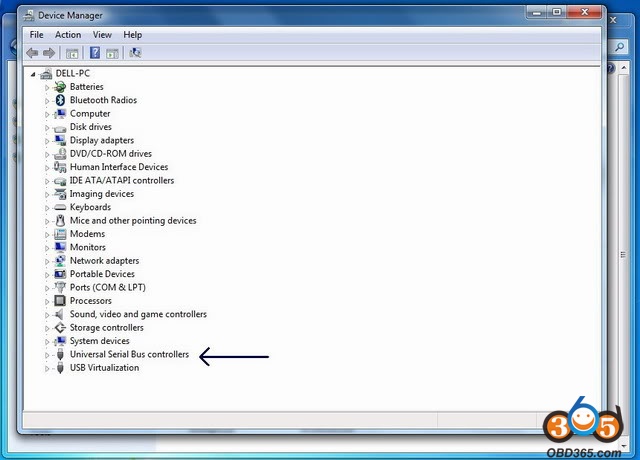Click the Disk drives icon

point(60,128)
